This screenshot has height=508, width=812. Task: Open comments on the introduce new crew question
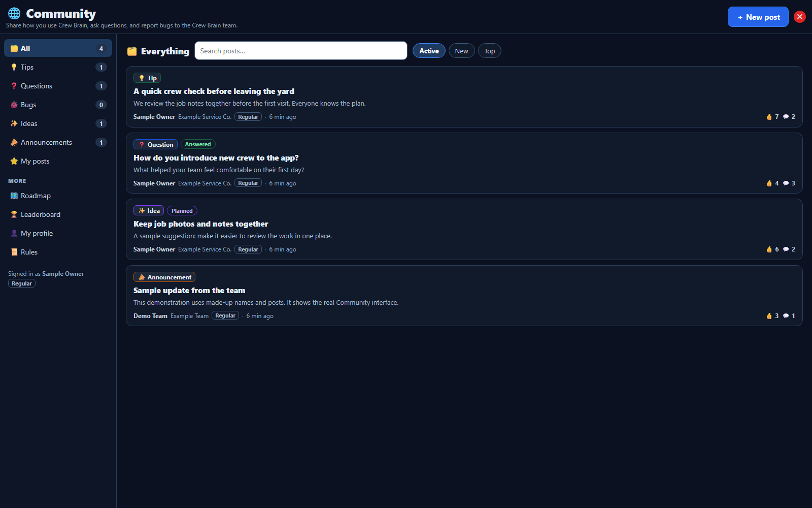(x=789, y=183)
